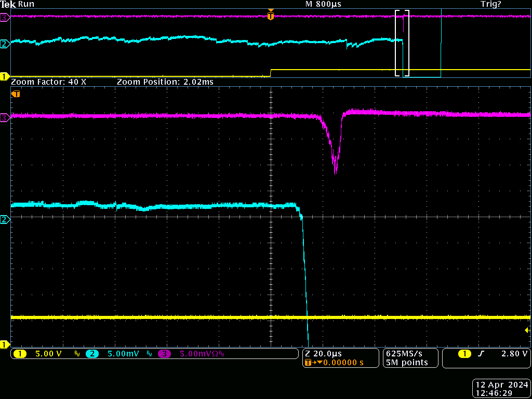
Task: Click the Zoom Position 2.02ms readout
Action: [x=165, y=82]
